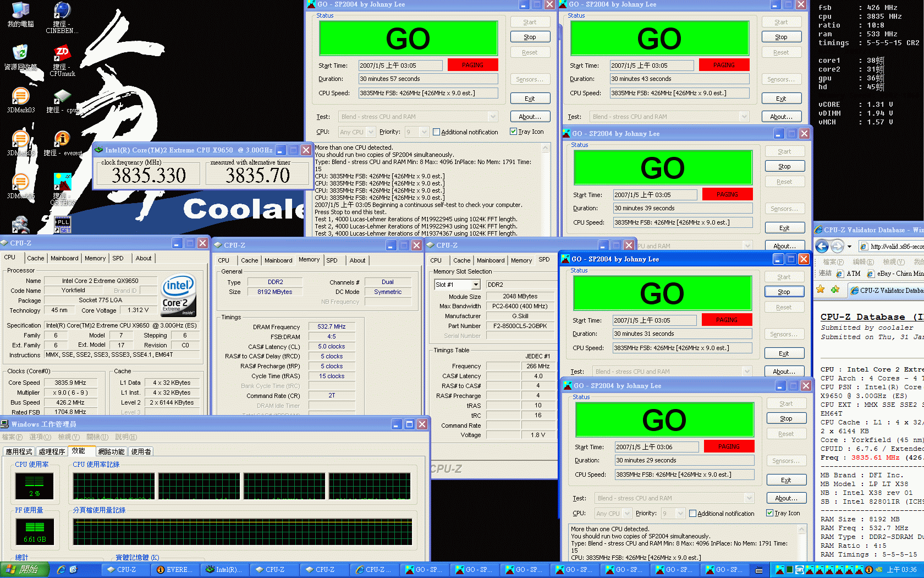Toggle Tray Icon in the 57-seconds SP2004 window
The image size is (924, 578).
coord(527,132)
